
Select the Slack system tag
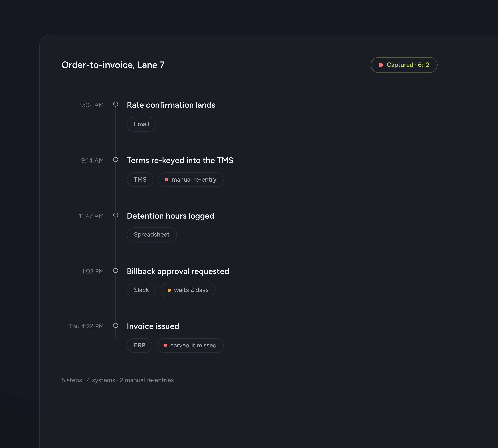click(142, 290)
